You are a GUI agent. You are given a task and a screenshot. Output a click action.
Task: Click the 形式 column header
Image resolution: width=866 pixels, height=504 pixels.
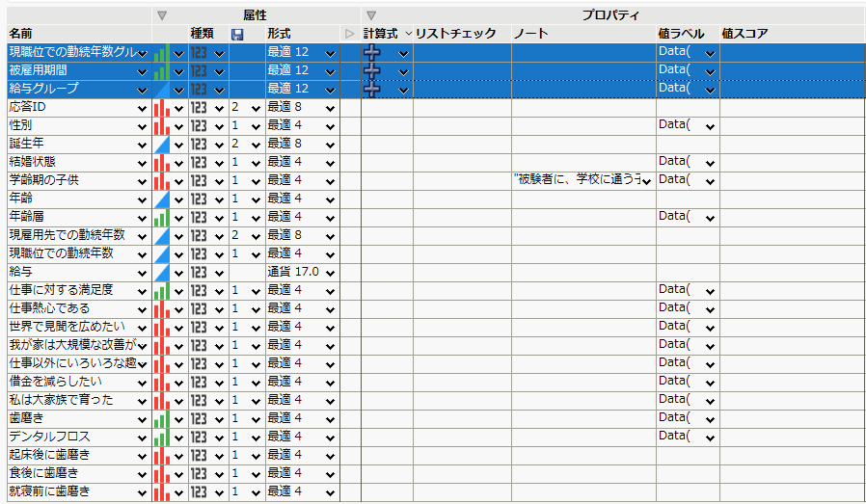click(279, 34)
